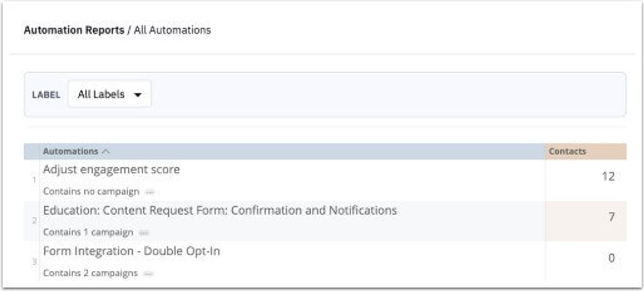Image resolution: width=644 pixels, height=291 pixels.
Task: Click the Automation Reports breadcrumb link
Action: point(74,30)
